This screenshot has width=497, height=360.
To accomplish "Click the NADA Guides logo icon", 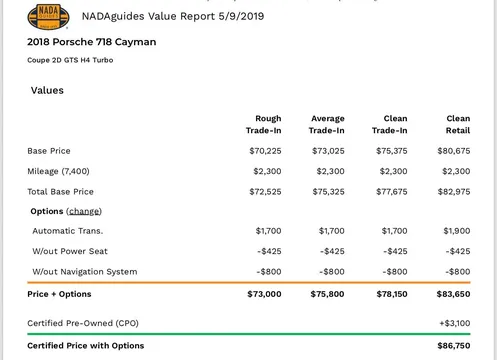I will coord(48,17).
